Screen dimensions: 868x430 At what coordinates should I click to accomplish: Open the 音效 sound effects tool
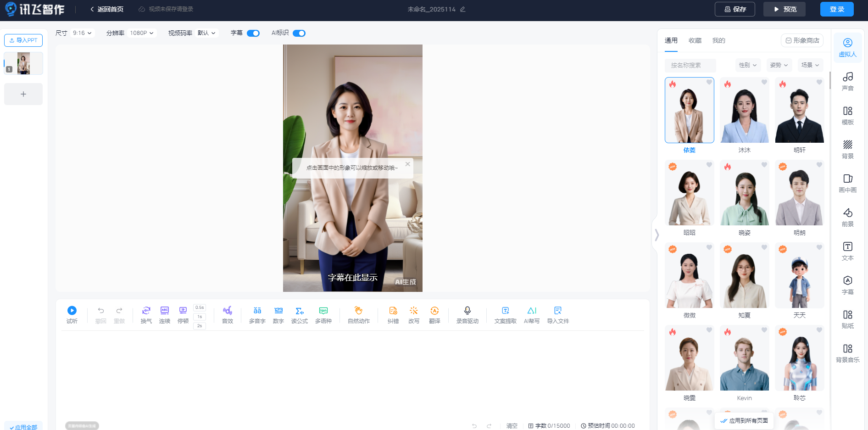tap(227, 311)
